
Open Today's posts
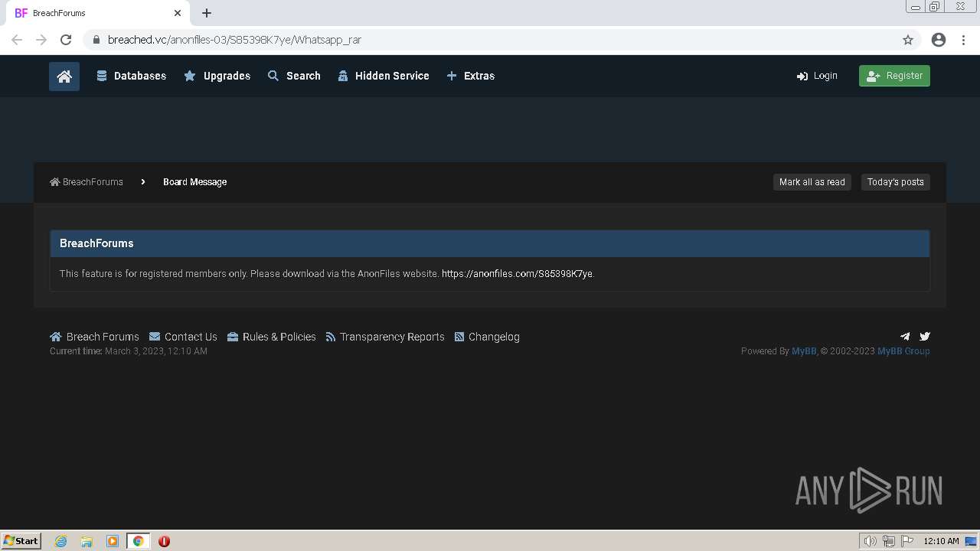click(x=895, y=182)
